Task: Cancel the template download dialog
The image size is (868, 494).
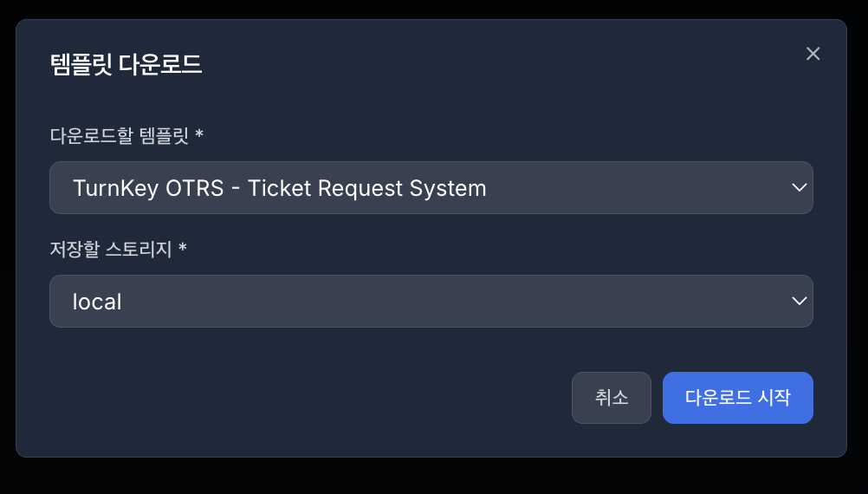Action: pos(611,398)
